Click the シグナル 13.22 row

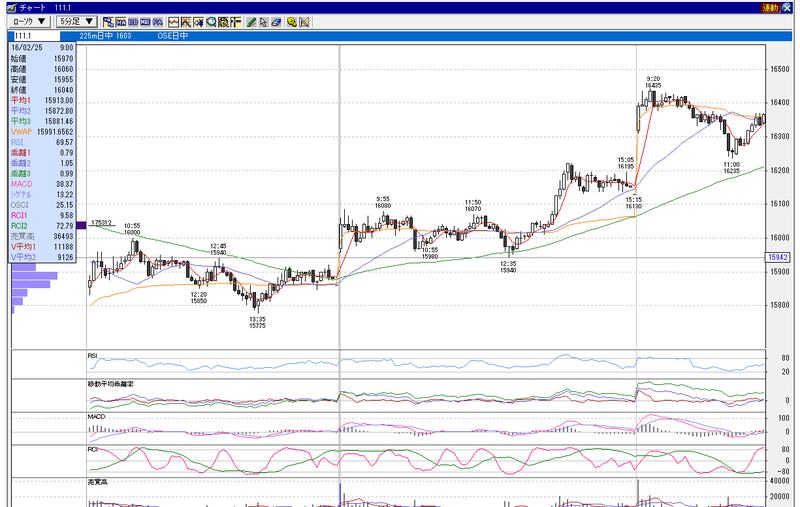tap(42, 195)
